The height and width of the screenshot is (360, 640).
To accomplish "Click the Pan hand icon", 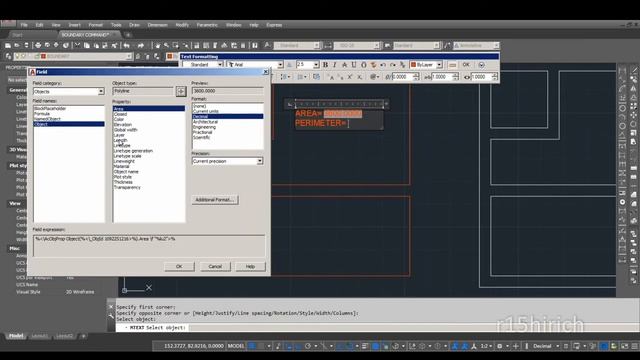I will 157,45.
